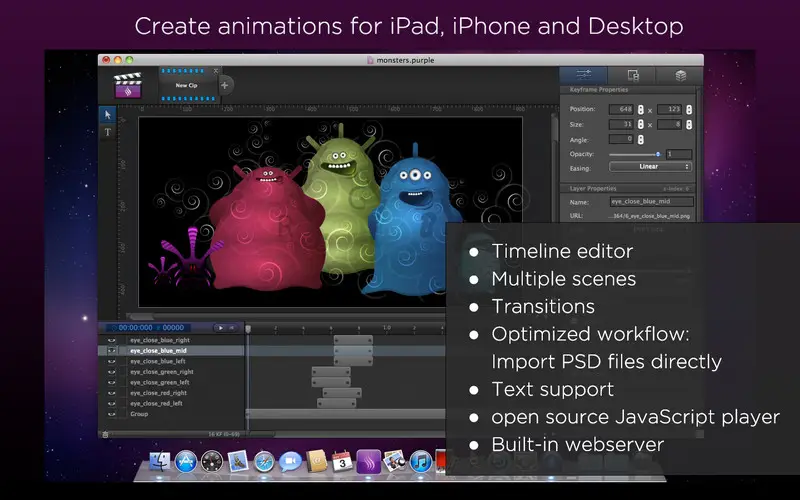Select the New Clip scene
The image size is (800, 500).
click(x=187, y=85)
